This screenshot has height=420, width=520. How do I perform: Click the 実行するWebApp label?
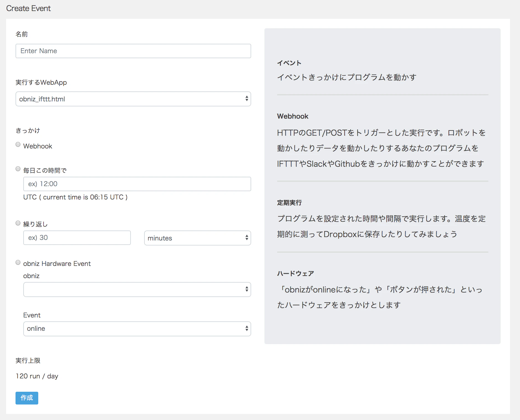(41, 83)
